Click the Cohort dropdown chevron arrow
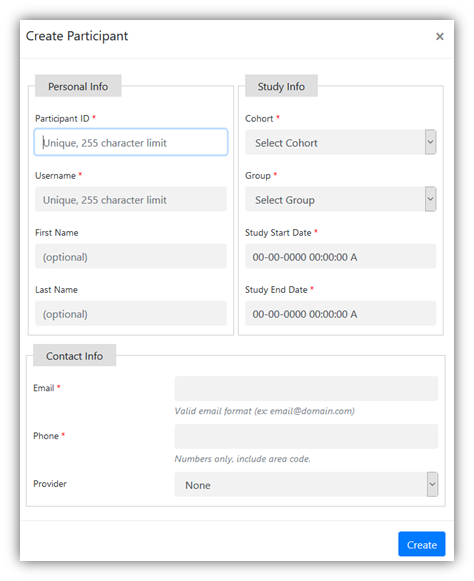The image size is (474, 581). click(430, 142)
